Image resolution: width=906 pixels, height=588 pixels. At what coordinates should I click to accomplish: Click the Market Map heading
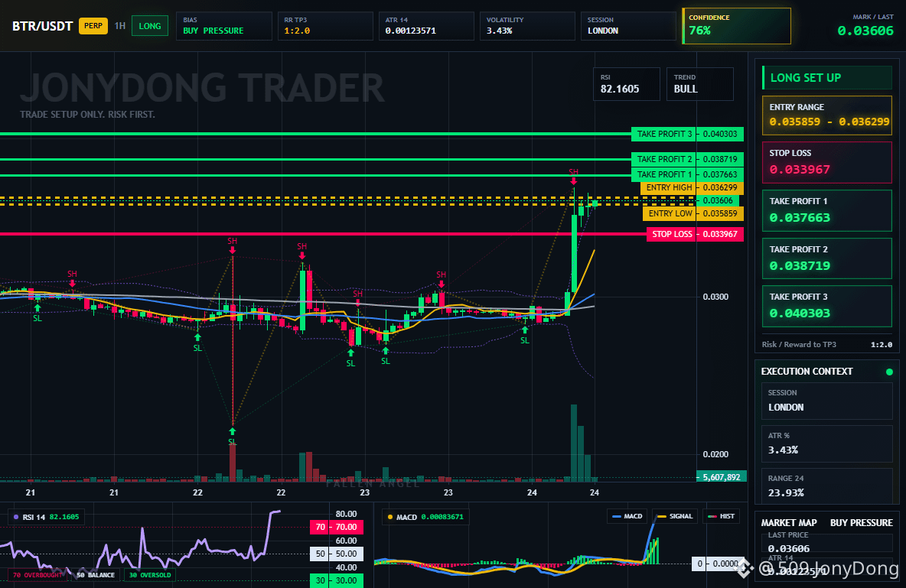tap(789, 523)
